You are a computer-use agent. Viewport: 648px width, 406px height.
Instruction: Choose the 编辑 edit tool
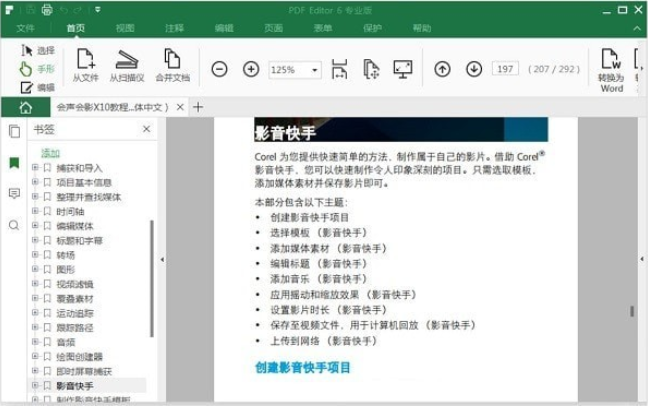tap(38, 87)
